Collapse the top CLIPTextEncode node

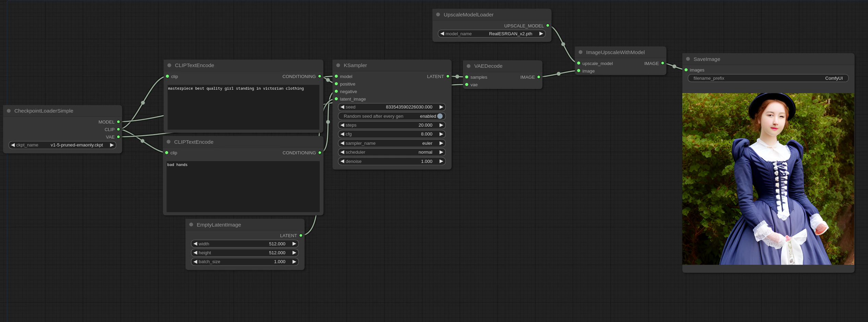[x=169, y=65]
